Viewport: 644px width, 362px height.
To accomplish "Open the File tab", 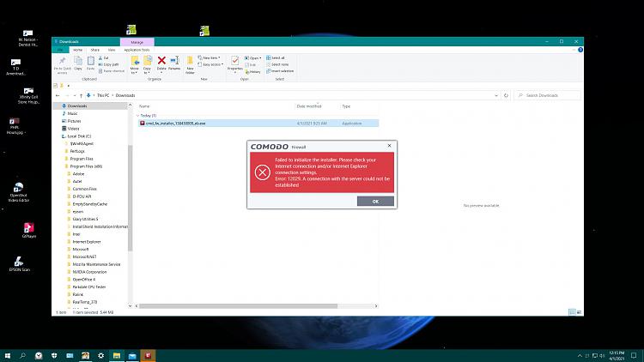I will tap(60, 50).
